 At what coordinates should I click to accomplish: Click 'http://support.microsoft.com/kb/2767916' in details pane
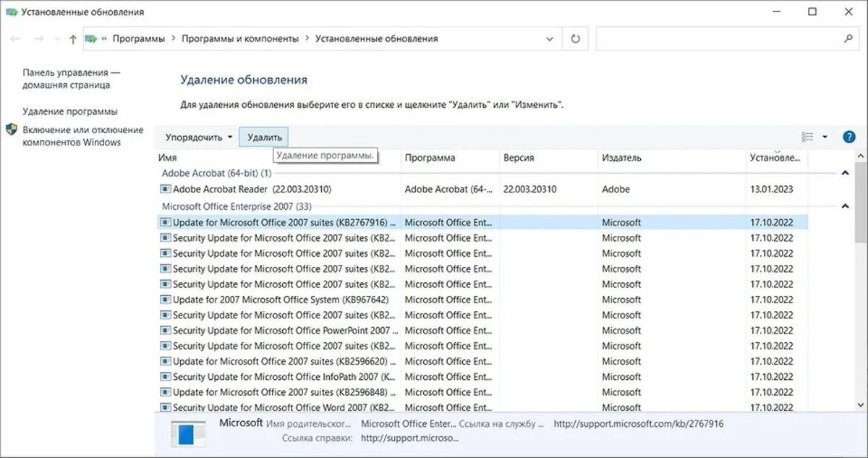click(639, 424)
